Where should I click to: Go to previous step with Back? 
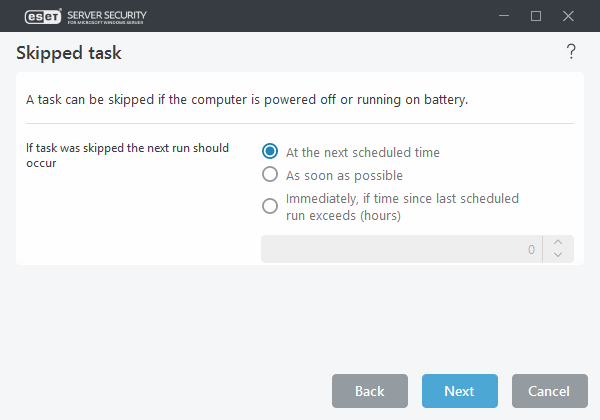click(370, 391)
